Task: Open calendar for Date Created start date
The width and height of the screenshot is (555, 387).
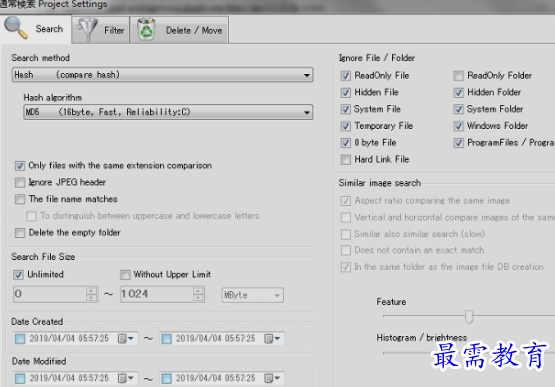Action: [126, 339]
